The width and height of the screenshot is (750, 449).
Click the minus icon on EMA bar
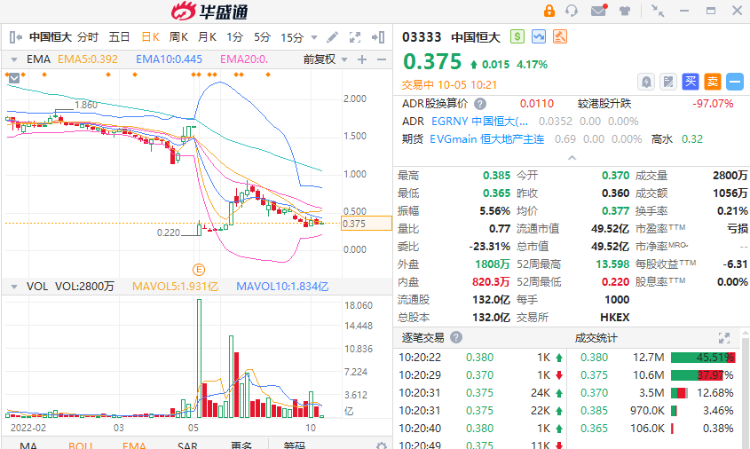(x=381, y=59)
